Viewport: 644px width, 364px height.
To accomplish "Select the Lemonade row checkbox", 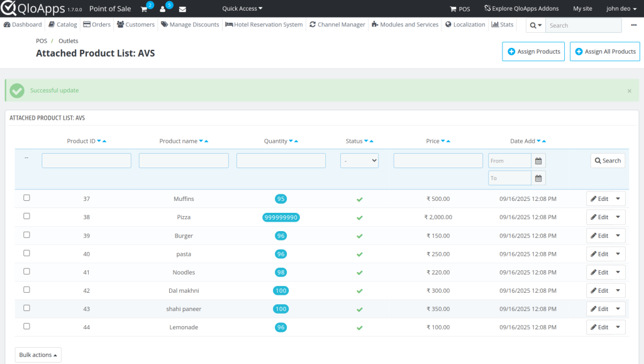I will (x=26, y=326).
